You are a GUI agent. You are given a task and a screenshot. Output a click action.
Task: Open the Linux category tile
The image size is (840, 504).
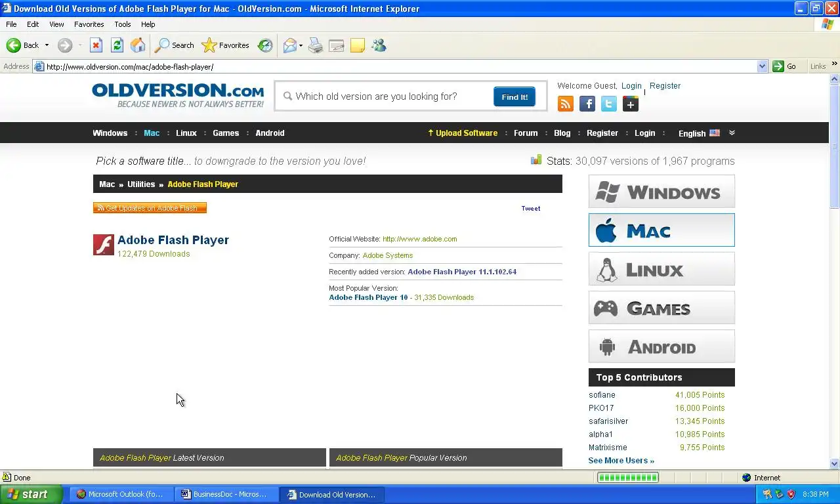(x=661, y=269)
